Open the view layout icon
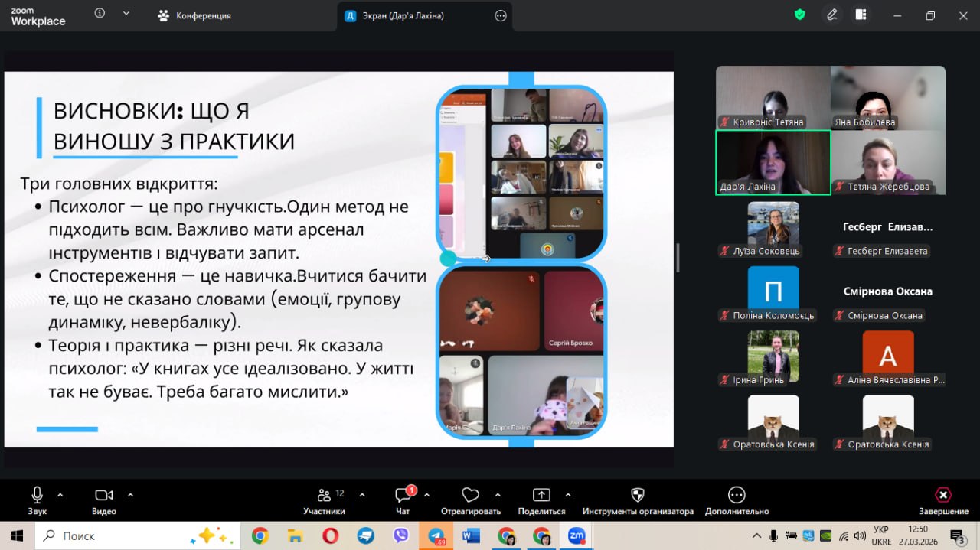 click(861, 15)
